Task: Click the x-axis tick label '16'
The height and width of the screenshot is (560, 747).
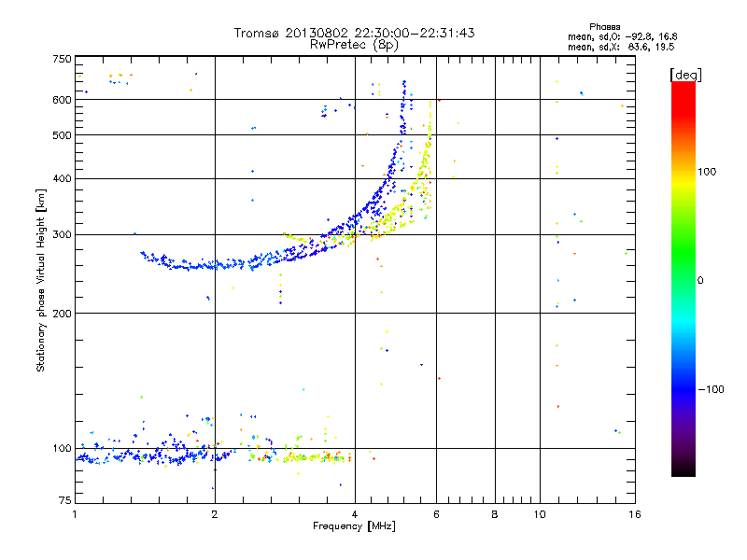Action: 635,514
